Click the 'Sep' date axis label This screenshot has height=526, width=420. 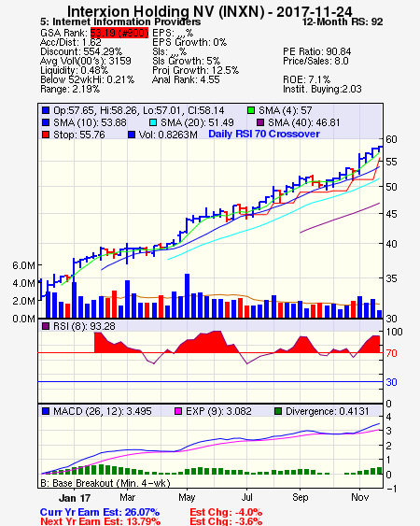(300, 497)
